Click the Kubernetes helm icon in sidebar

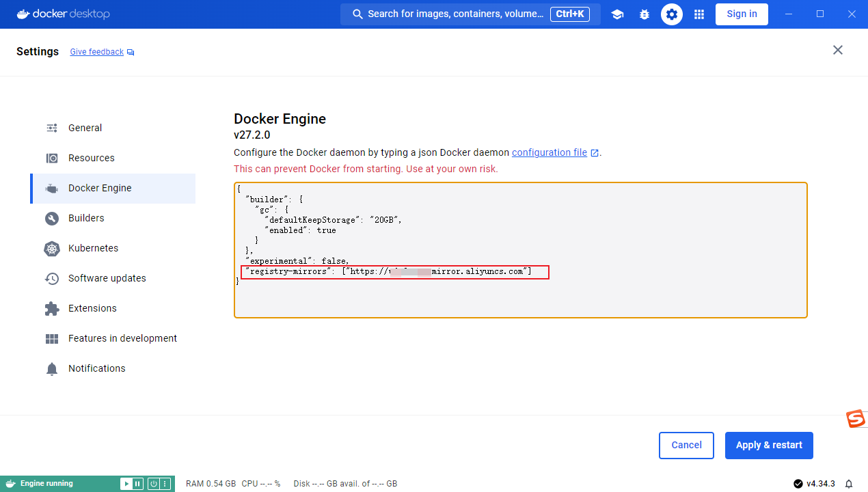click(52, 249)
